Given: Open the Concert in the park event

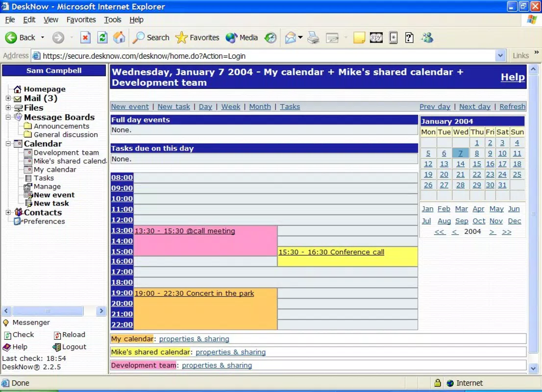Looking at the screenshot, I should tap(194, 293).
